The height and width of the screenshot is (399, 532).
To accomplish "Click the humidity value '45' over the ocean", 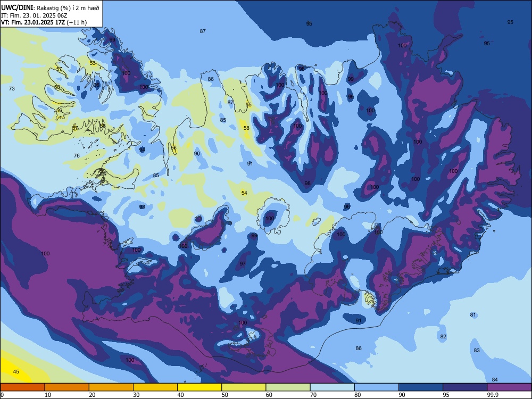I will 16,371.
